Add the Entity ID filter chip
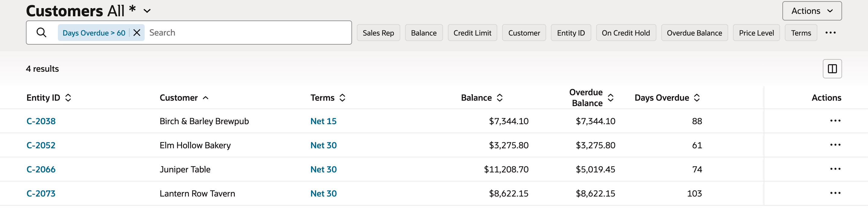Image resolution: width=868 pixels, height=211 pixels. point(571,33)
